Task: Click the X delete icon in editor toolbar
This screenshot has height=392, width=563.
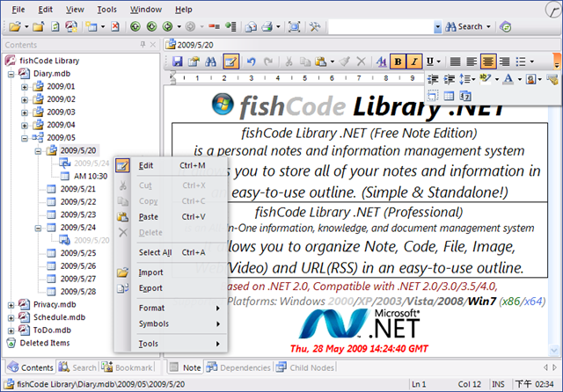Action: (362, 62)
